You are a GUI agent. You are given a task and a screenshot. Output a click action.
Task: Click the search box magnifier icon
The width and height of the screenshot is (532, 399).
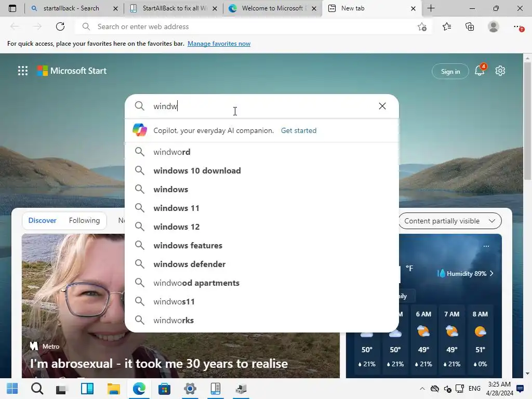click(x=139, y=106)
